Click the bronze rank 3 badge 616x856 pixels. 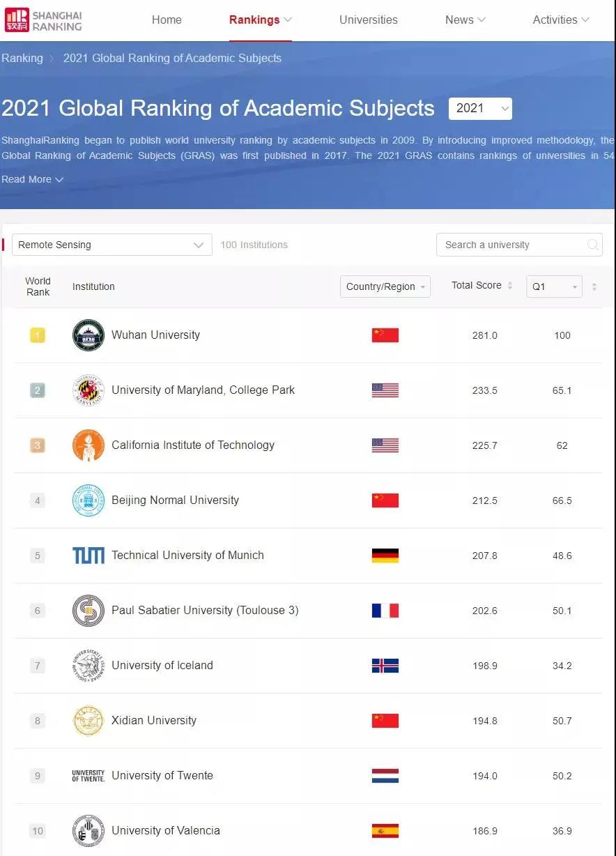[x=38, y=445]
